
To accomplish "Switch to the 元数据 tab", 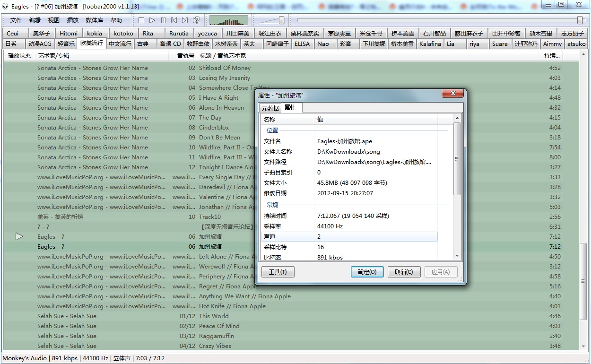I will click(270, 108).
